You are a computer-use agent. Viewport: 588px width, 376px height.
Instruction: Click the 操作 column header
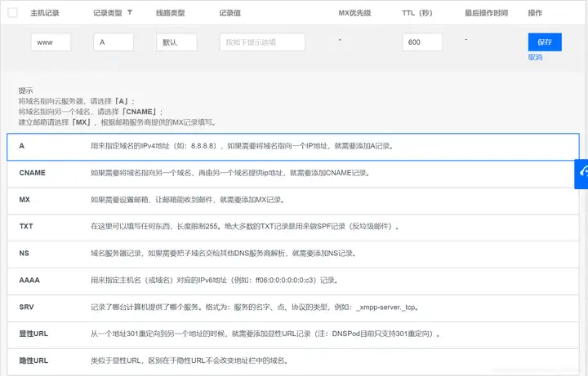click(535, 13)
